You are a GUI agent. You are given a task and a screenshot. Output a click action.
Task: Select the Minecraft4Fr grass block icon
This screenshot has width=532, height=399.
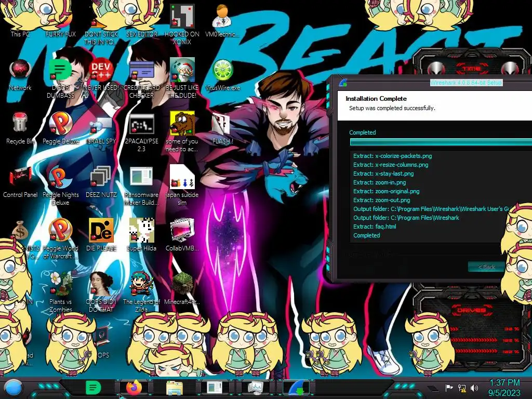(182, 288)
